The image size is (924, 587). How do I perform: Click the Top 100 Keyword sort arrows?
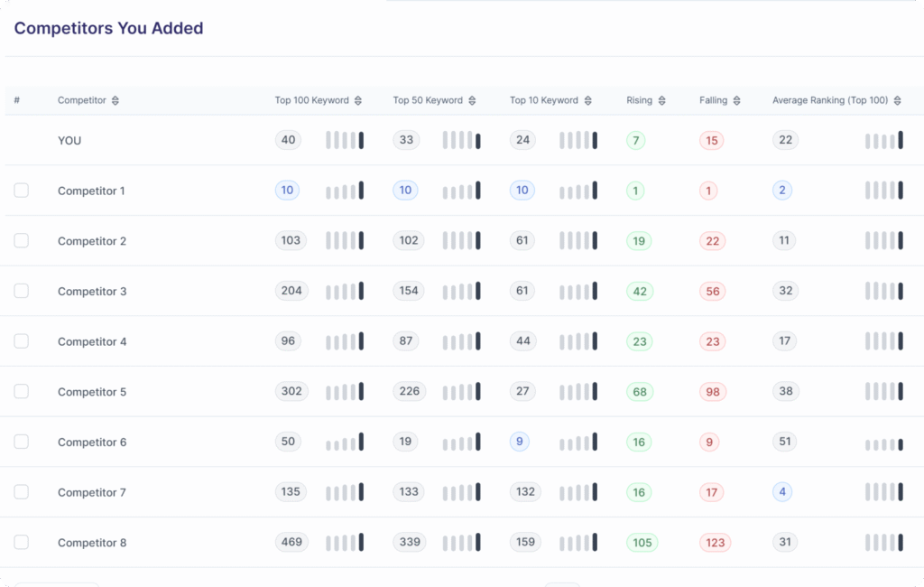(x=358, y=100)
